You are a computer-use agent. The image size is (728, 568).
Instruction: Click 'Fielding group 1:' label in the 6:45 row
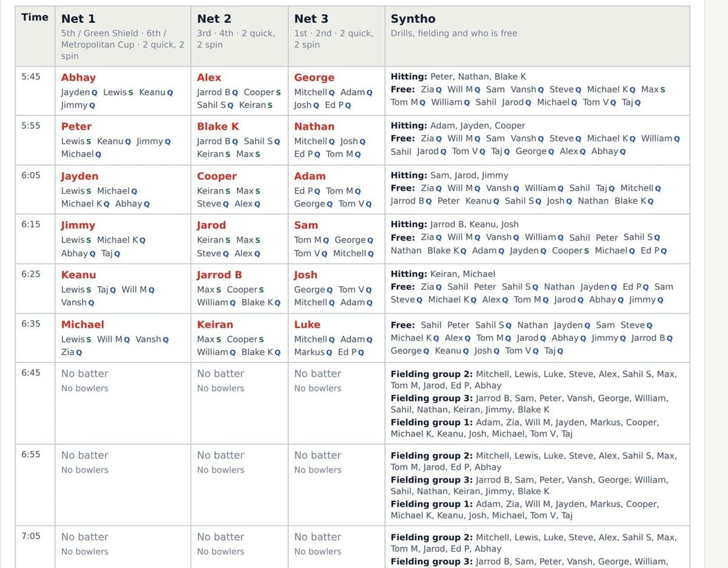pyautogui.click(x=432, y=422)
